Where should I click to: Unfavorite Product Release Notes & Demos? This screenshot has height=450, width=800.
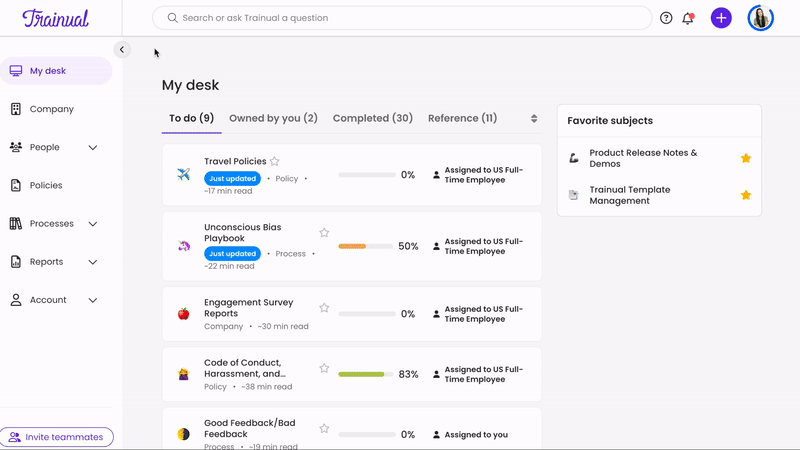click(x=745, y=158)
